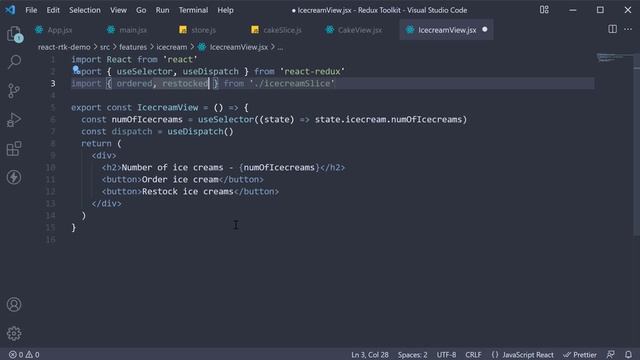
Task: Click './icecreamSlice' import path string
Action: (x=292, y=83)
